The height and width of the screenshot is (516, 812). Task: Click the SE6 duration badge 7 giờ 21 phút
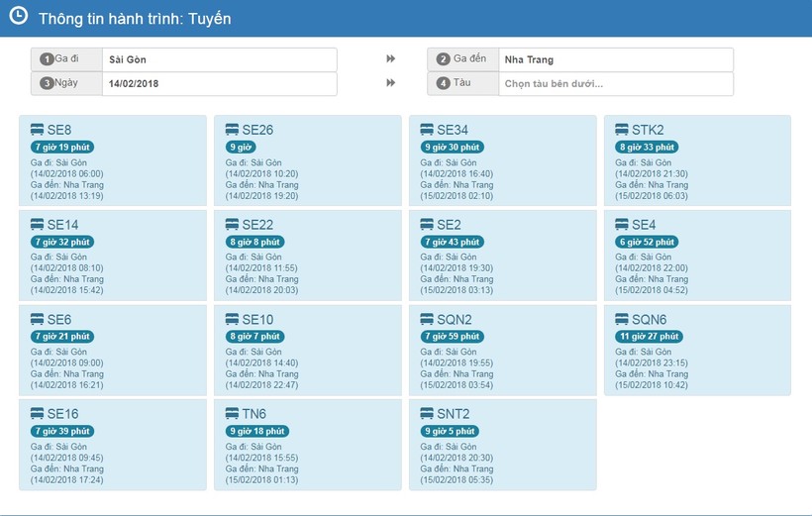[x=62, y=337]
